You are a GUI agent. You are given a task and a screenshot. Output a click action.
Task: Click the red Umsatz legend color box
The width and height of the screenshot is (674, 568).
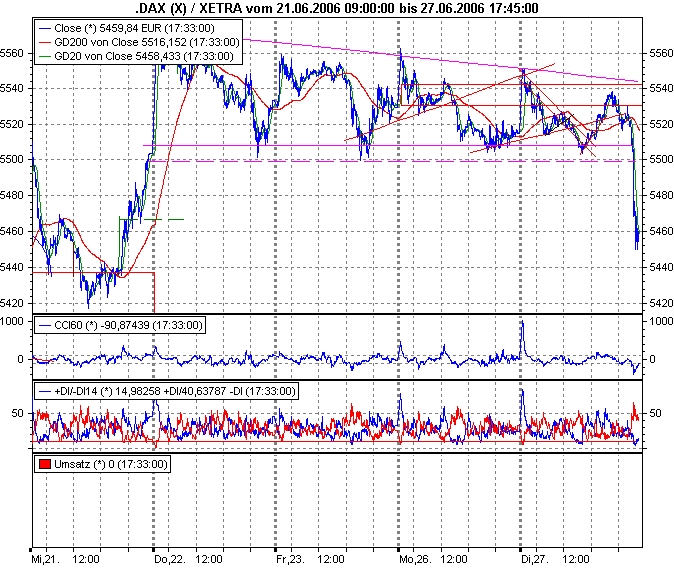(x=45, y=464)
